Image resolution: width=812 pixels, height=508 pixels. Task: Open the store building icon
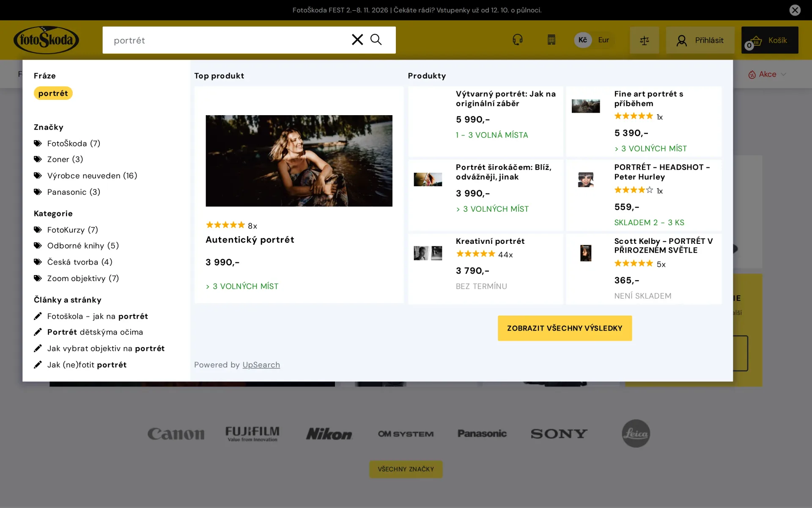551,40
